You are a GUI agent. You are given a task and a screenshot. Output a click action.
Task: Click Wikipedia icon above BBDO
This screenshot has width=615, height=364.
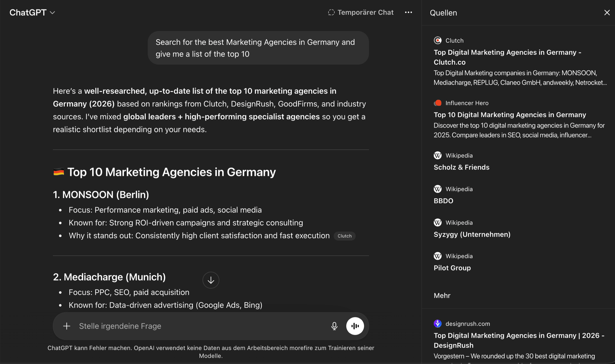tap(438, 189)
